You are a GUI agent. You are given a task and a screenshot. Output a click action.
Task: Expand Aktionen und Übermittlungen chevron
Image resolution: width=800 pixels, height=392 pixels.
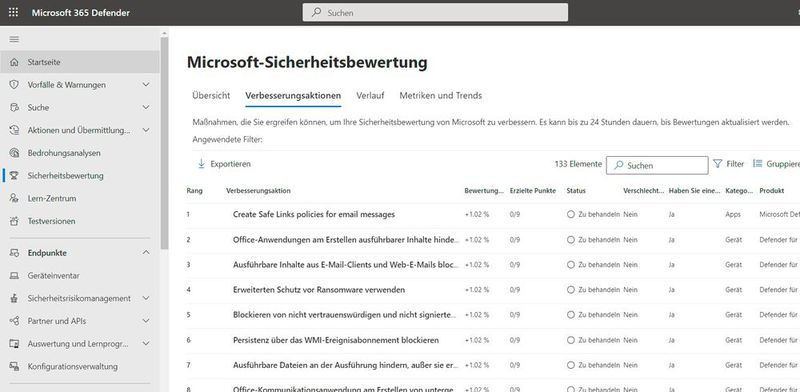(146, 130)
